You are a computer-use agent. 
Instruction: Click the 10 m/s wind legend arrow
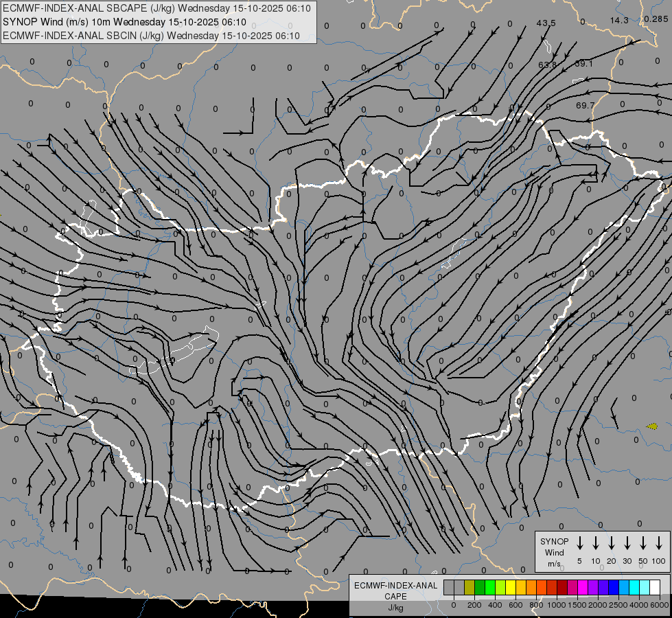click(596, 543)
